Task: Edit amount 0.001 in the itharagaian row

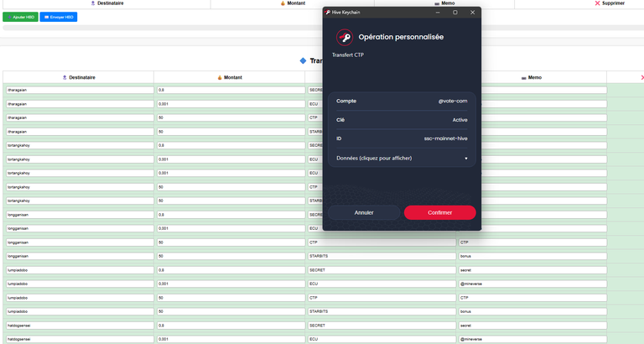Action: tap(231, 104)
